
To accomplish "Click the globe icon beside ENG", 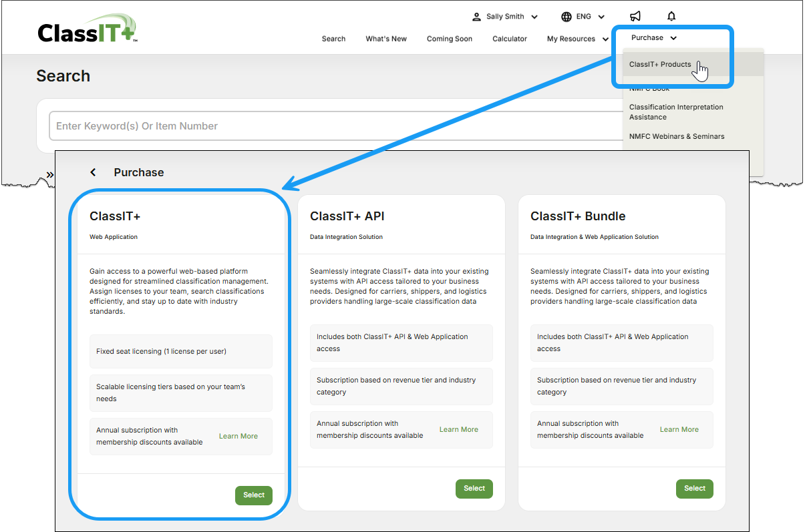I will (x=566, y=16).
